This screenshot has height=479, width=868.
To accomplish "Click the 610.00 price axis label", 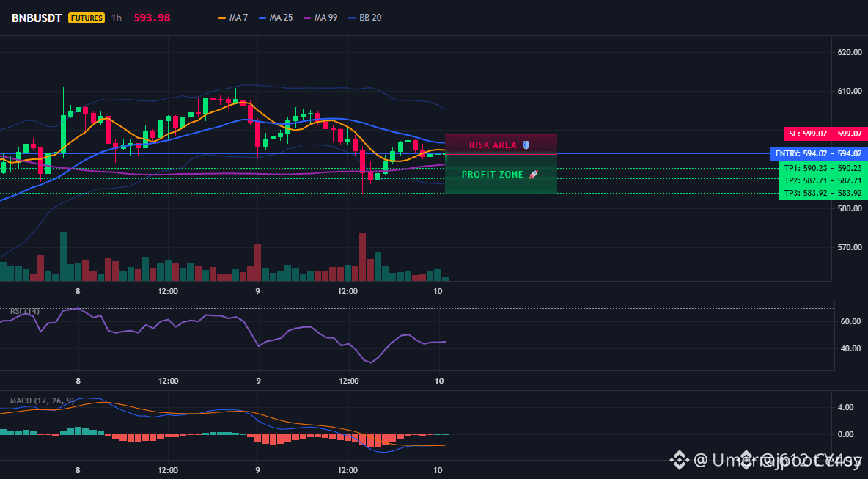I will tap(850, 92).
